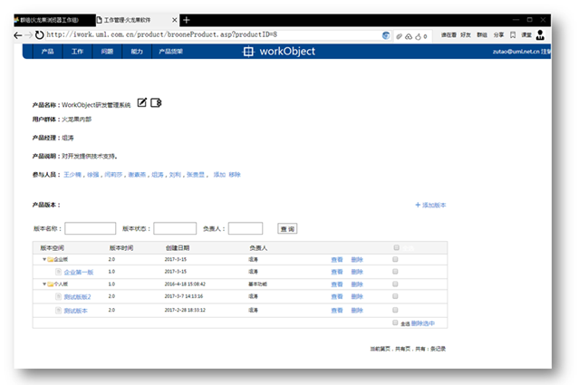Toggle the table header checkbox

click(395, 247)
